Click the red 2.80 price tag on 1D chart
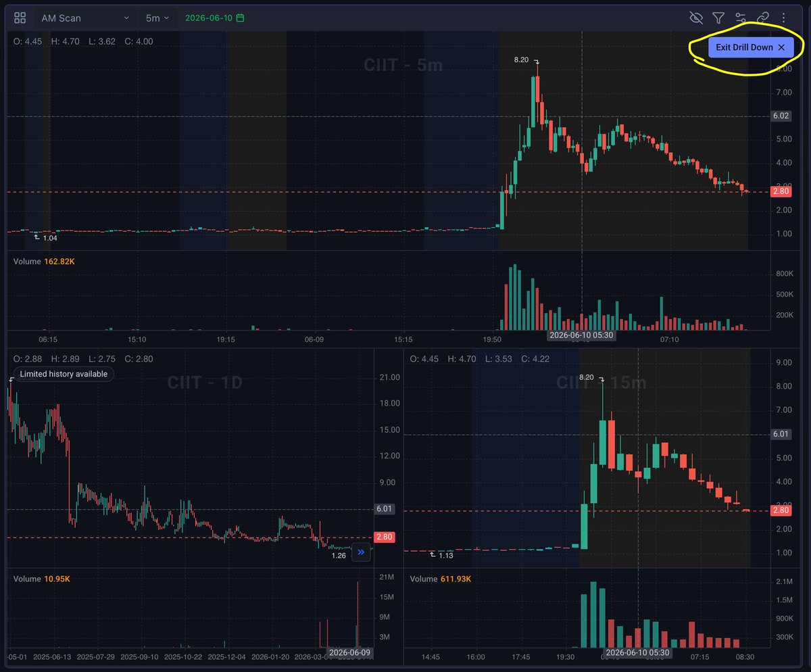 tap(384, 537)
